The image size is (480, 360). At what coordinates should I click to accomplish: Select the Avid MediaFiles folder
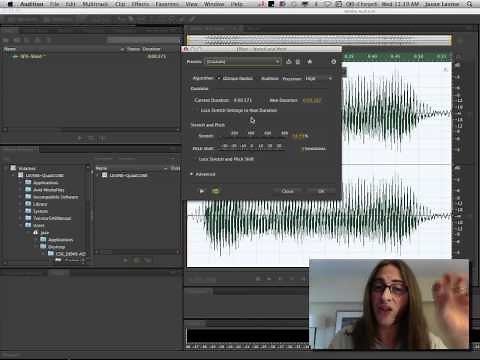click(x=45, y=190)
